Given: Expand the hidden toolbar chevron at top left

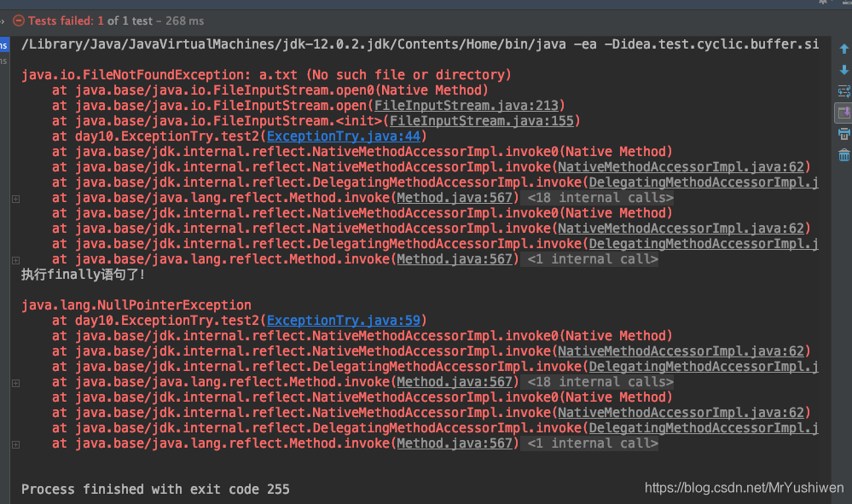Looking at the screenshot, I should [x=3, y=20].
